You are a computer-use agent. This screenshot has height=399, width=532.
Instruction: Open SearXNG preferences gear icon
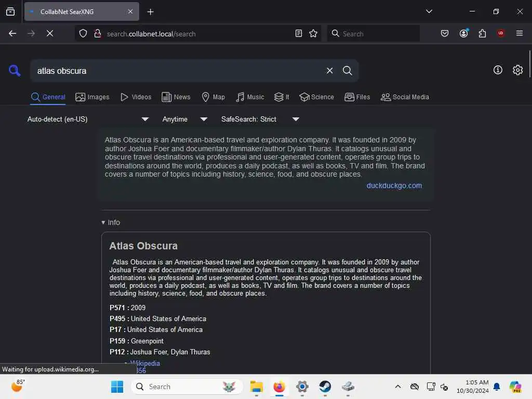pos(517,70)
